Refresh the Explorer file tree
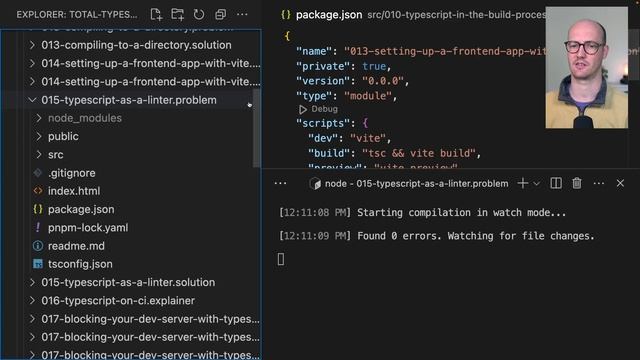 pyautogui.click(x=199, y=15)
